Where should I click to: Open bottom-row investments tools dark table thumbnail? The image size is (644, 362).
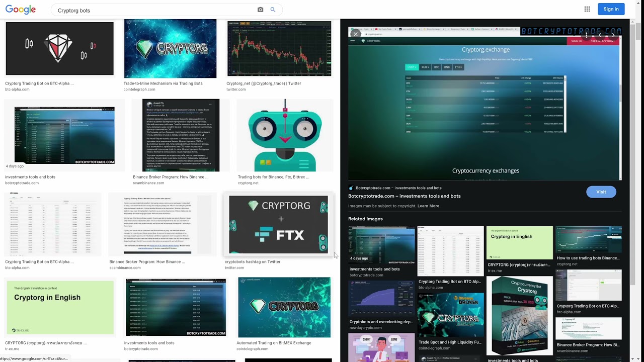[x=176, y=307]
